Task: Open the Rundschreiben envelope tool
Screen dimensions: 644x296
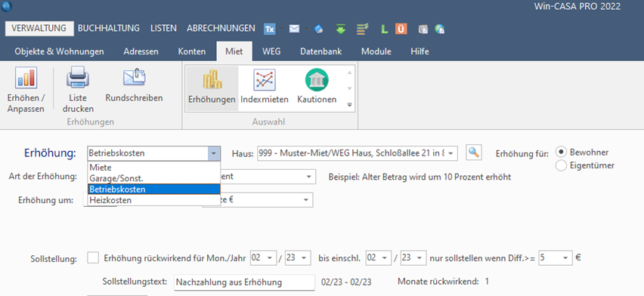Action: (135, 77)
